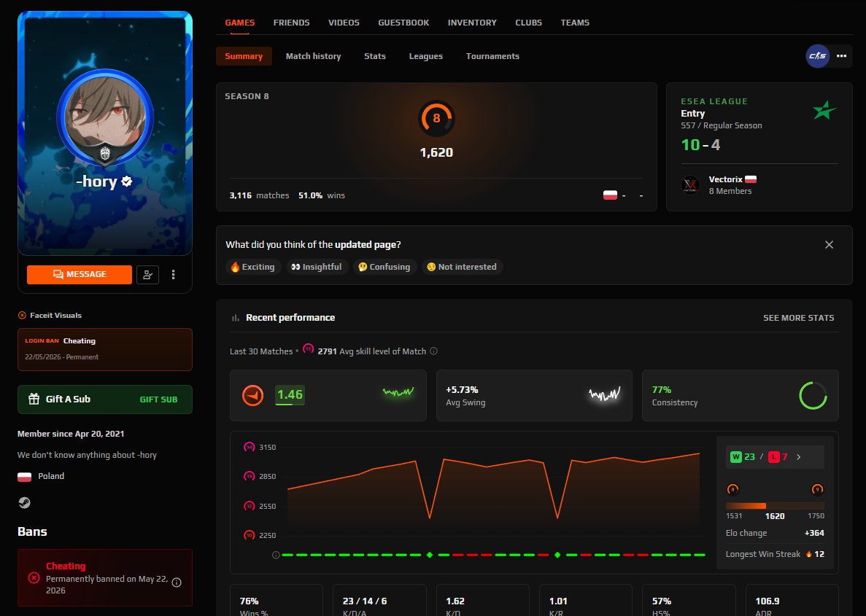866x616 pixels.
Task: Click the GIFT SUB button
Action: point(158,399)
